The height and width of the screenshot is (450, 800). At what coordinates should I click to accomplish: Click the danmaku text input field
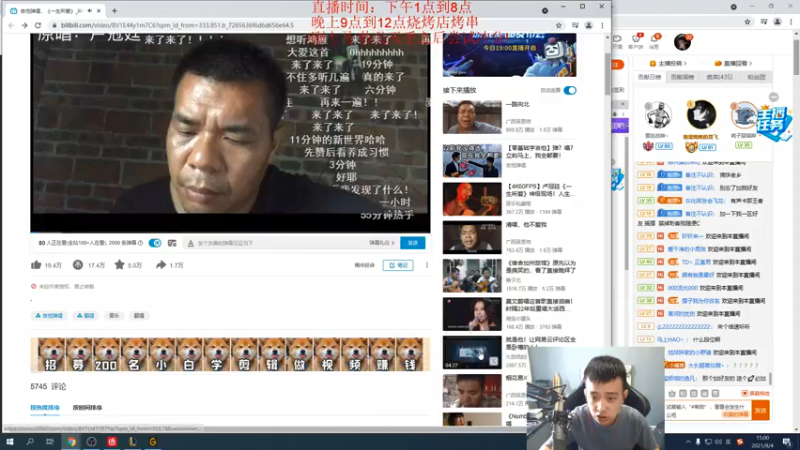282,243
